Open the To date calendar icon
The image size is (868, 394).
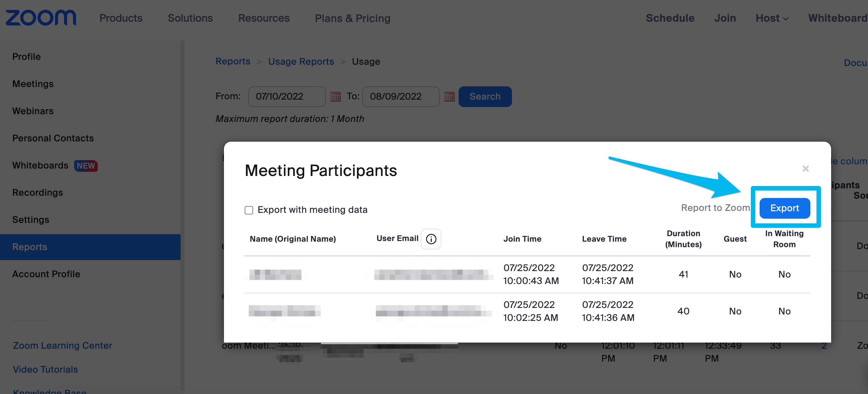(449, 97)
